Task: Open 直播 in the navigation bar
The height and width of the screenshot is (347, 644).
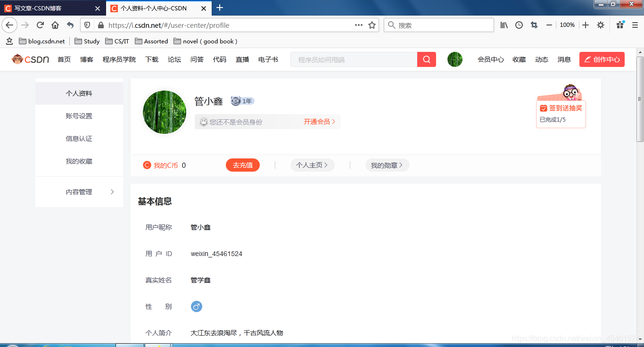Action: pyautogui.click(x=242, y=59)
